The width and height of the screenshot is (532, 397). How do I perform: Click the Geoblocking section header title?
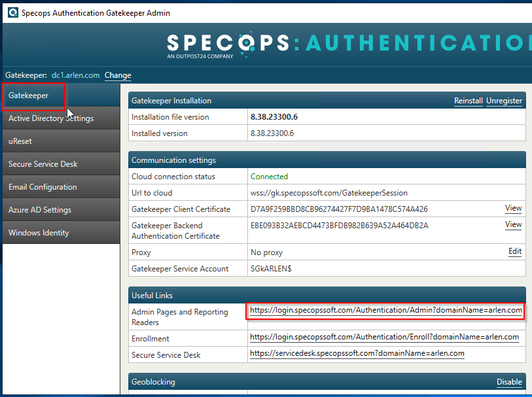(153, 382)
